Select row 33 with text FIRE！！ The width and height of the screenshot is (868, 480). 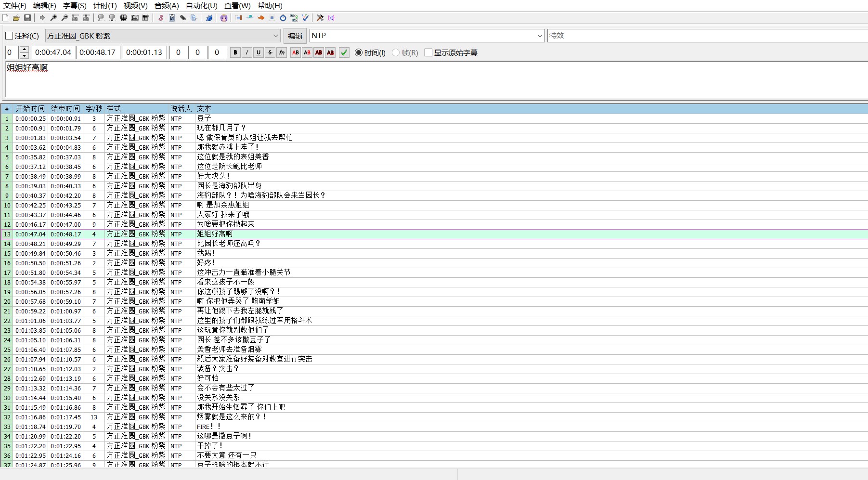pos(434,427)
